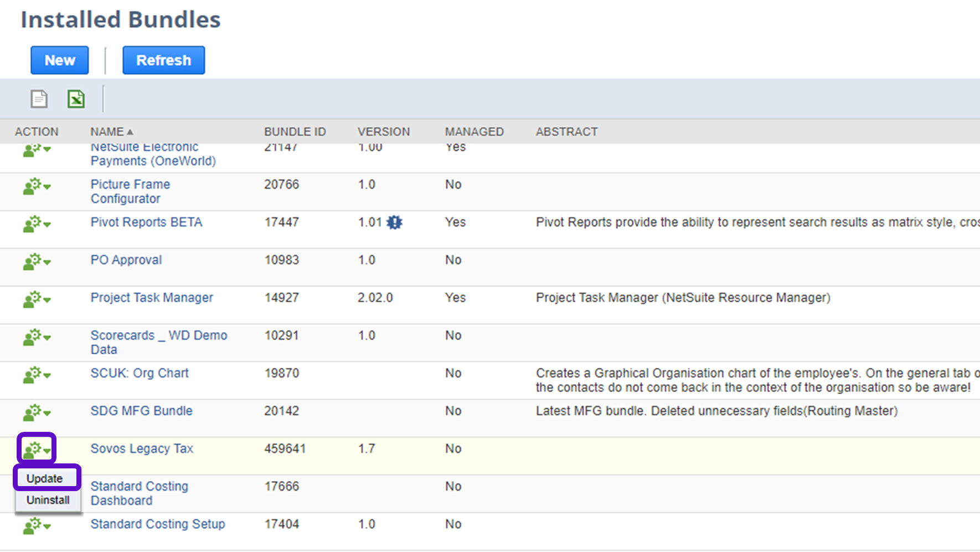Open action icon for Picture Frame Configurator
This screenshot has height=552, width=980.
37,187
